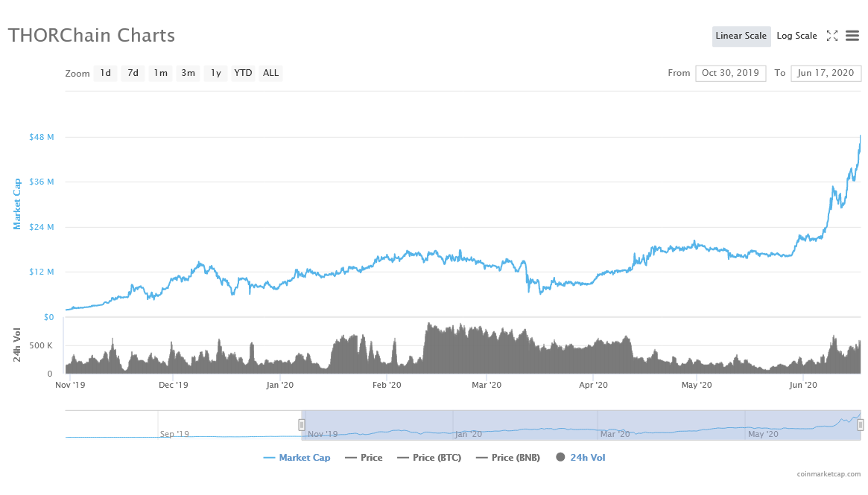
Task: Set zoom to 7d
Action: click(x=133, y=73)
